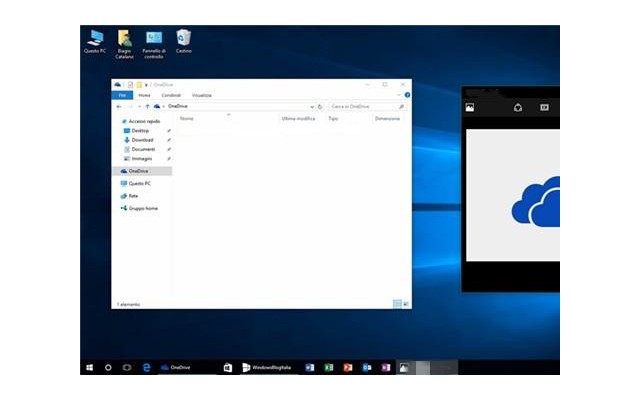640x400 pixels.
Task: Open the Cestino recycle bin icon
Action: pos(183,42)
